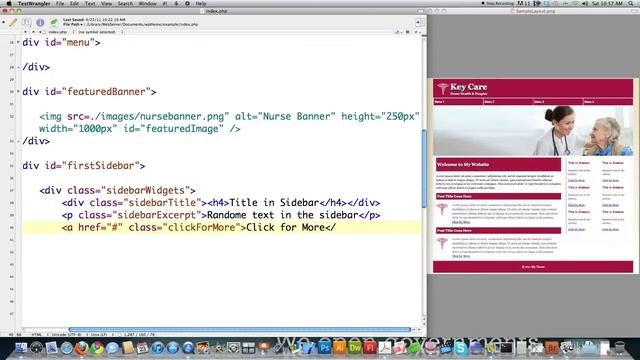Click the horizontal scrollbar in the editor
Image resolution: width=640 pixels, height=360 pixels.
(x=240, y=329)
